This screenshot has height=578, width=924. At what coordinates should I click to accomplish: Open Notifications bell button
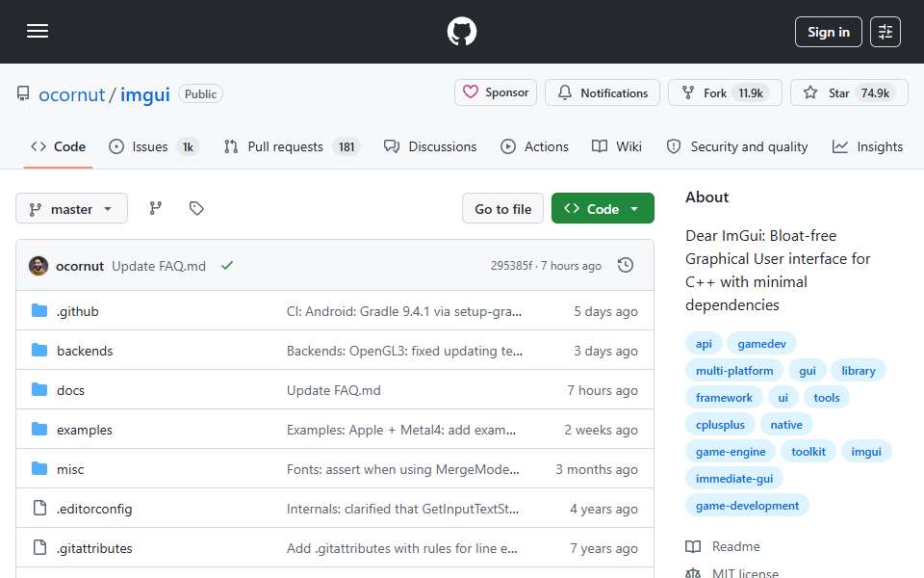[x=602, y=92]
